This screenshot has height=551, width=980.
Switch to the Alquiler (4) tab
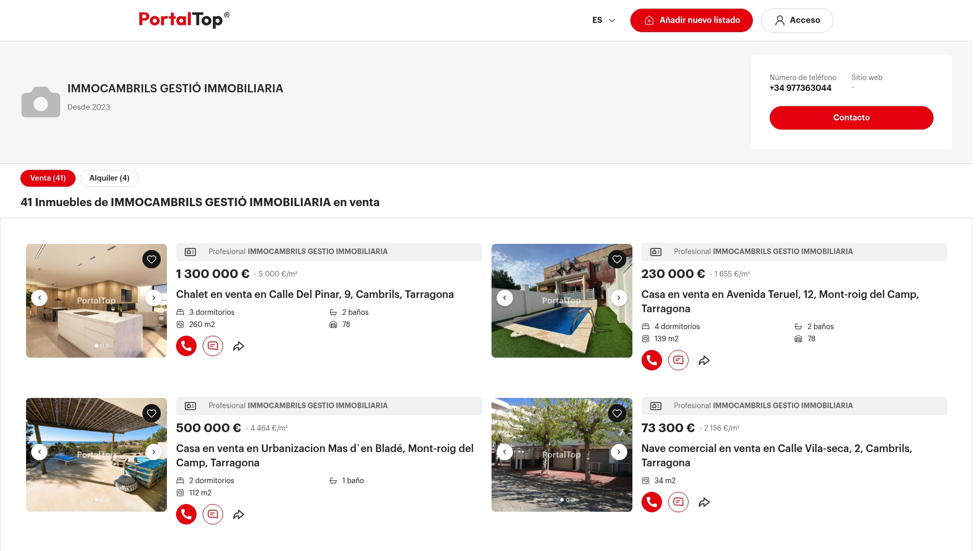(109, 178)
